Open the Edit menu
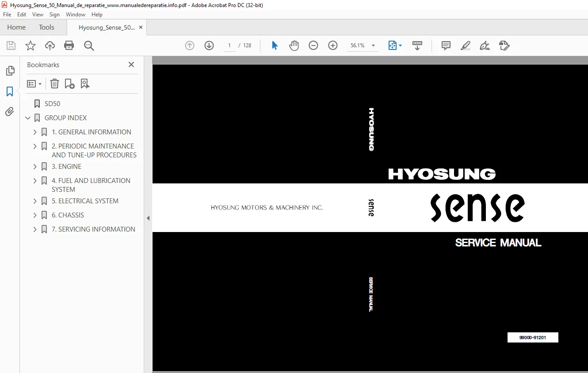The width and height of the screenshot is (588, 373). [x=22, y=15]
